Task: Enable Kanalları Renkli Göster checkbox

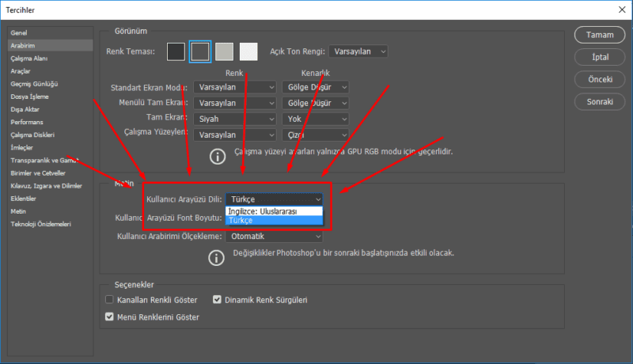Action: [x=110, y=301]
